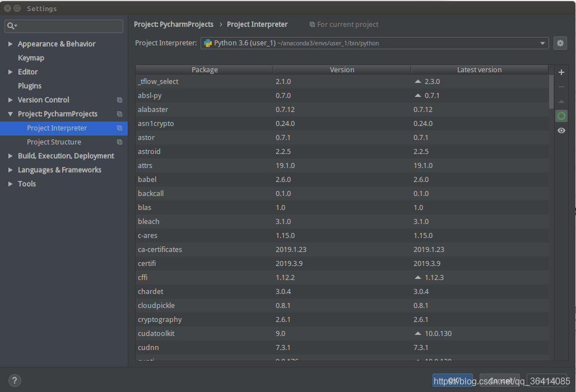Viewport: 576px width, 392px height.
Task: Expand Version Control section
Action: coord(10,100)
